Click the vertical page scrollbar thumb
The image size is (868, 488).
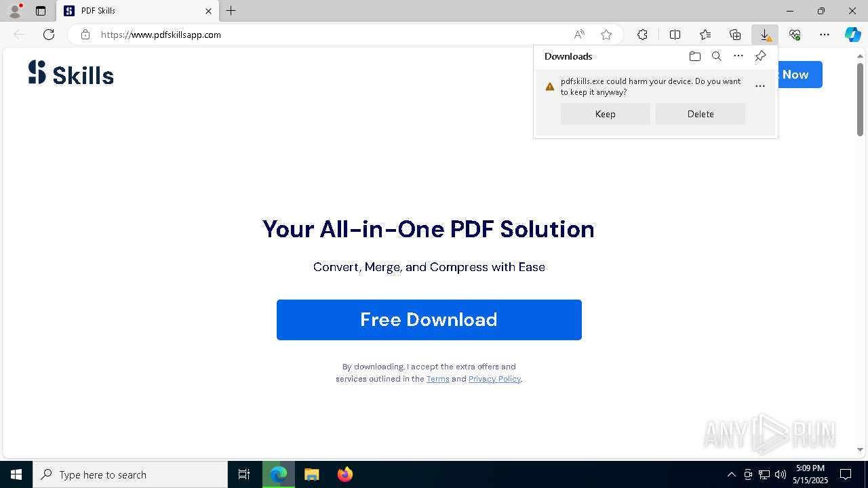[x=861, y=99]
